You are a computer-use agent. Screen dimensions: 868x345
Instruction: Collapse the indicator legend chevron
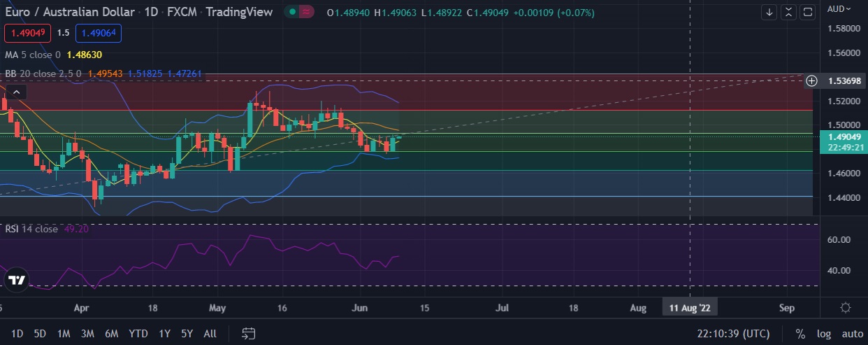(17, 91)
